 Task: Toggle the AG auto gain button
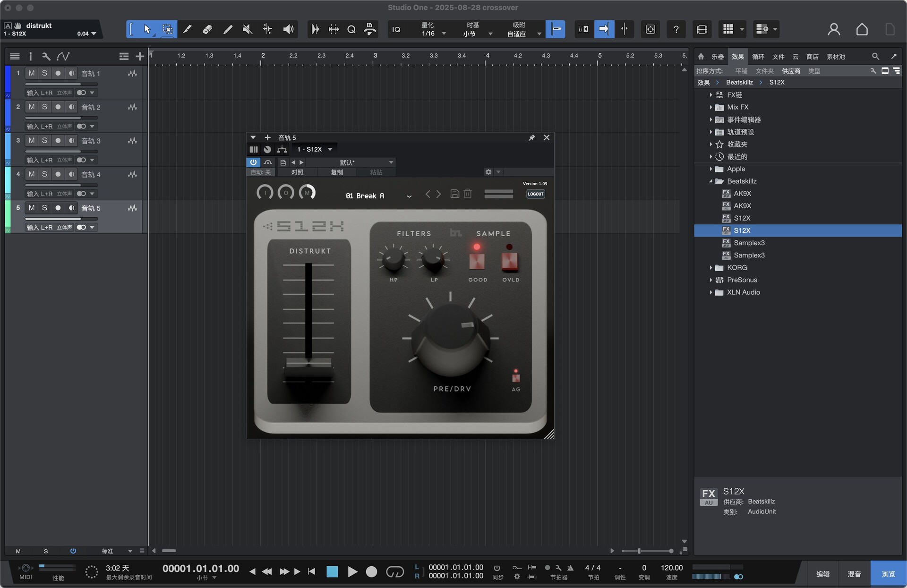point(516,378)
